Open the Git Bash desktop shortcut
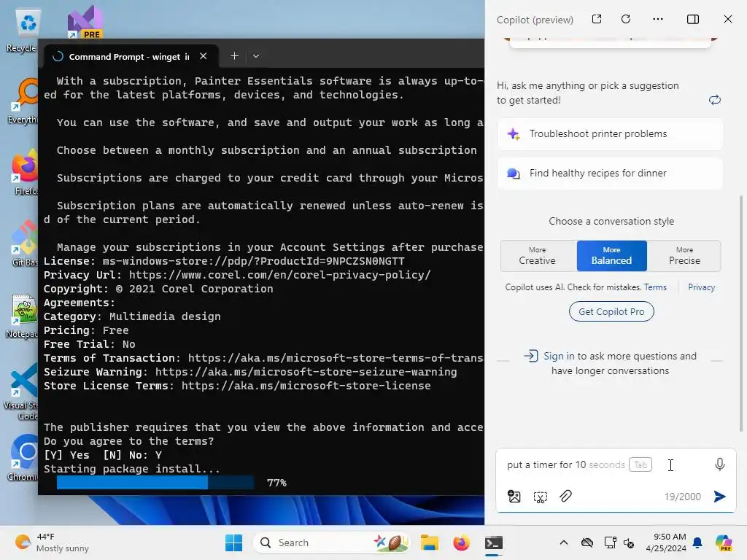747x560 pixels. pyautogui.click(x=24, y=244)
